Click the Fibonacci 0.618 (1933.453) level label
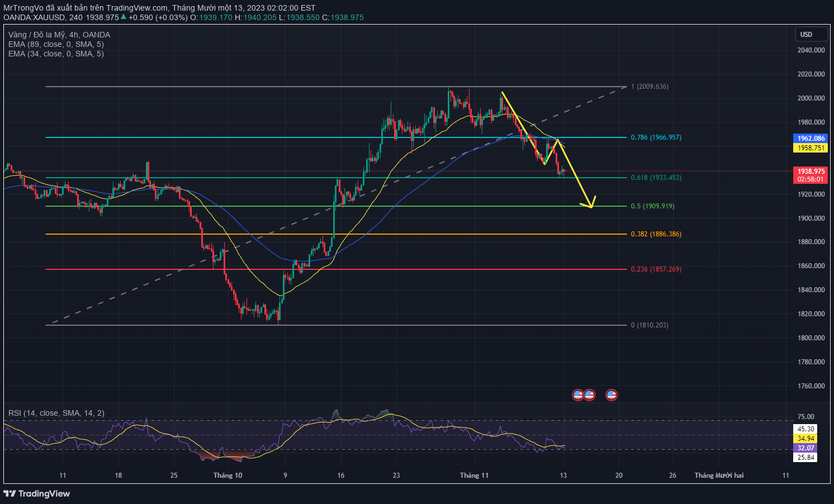 pos(656,178)
